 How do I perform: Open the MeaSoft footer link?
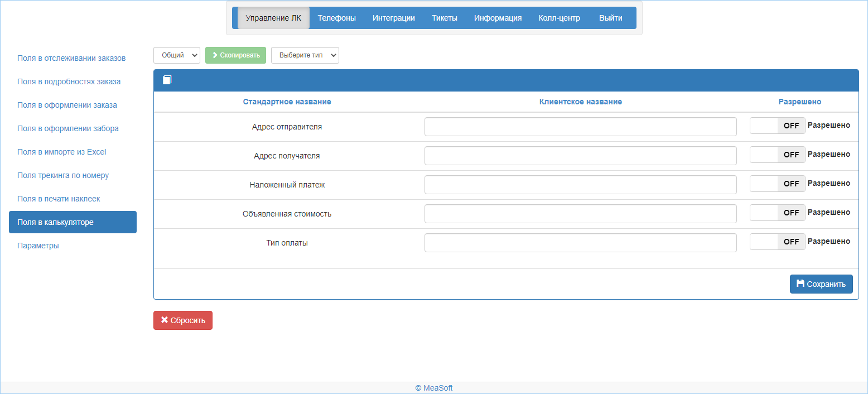click(x=434, y=388)
